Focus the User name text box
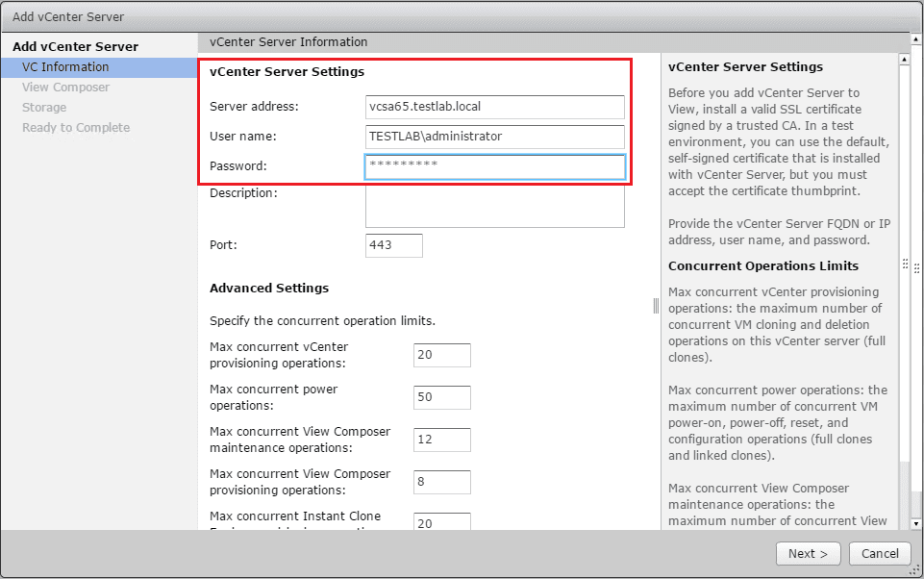 pos(494,137)
